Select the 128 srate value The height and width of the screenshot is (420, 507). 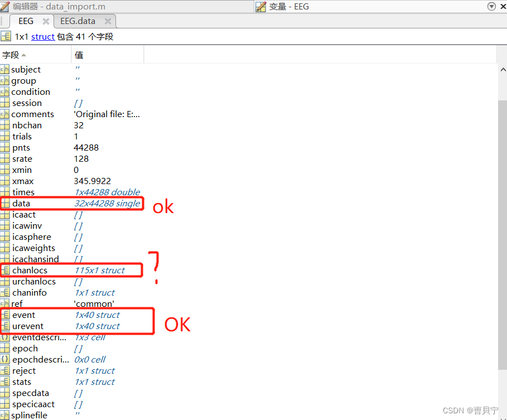click(x=81, y=159)
